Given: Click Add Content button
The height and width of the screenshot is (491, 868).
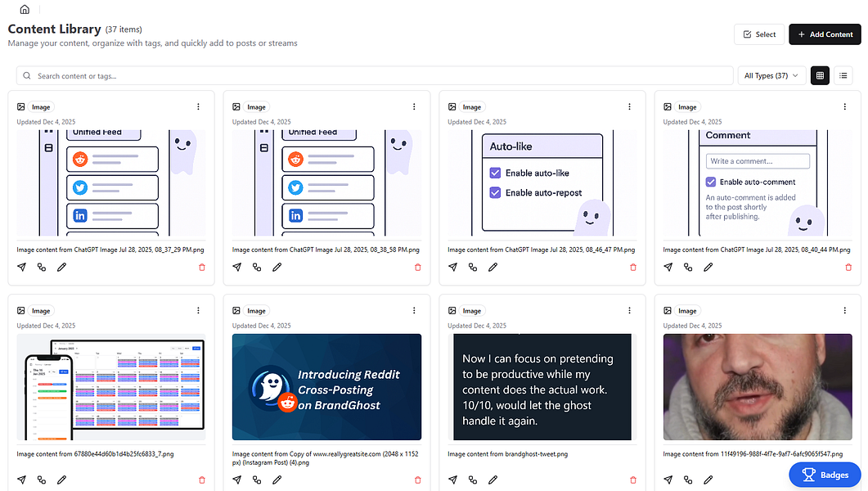Looking at the screenshot, I should (x=825, y=34).
